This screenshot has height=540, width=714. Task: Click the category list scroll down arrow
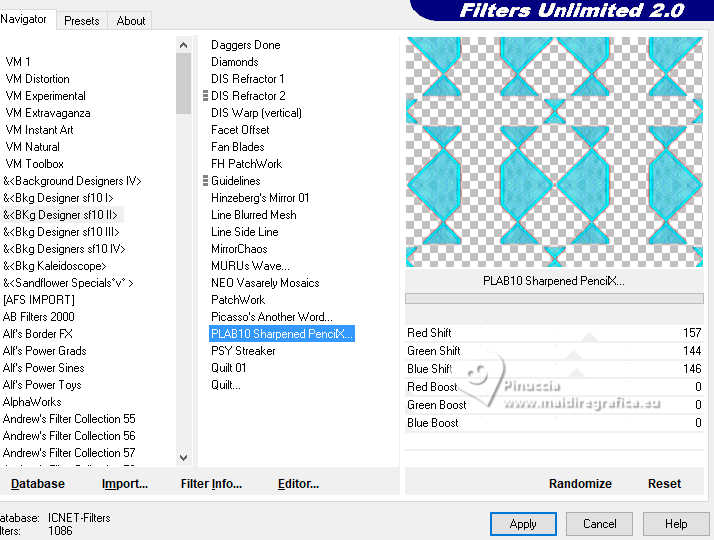[x=184, y=458]
